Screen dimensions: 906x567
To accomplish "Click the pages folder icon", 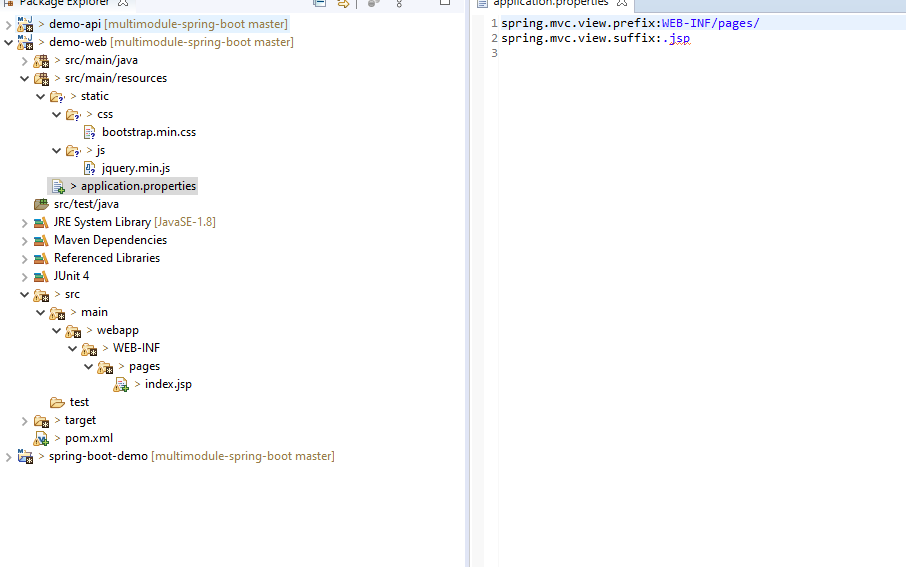I will pos(105,367).
